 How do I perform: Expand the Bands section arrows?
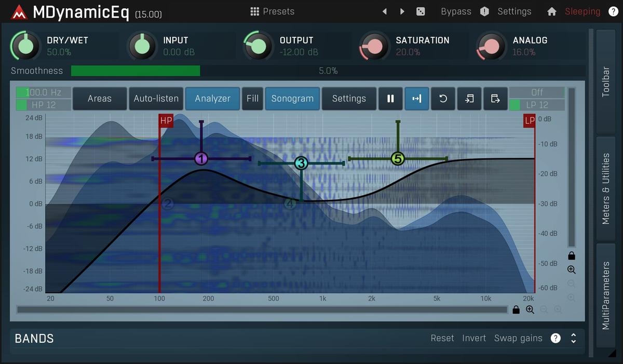574,339
